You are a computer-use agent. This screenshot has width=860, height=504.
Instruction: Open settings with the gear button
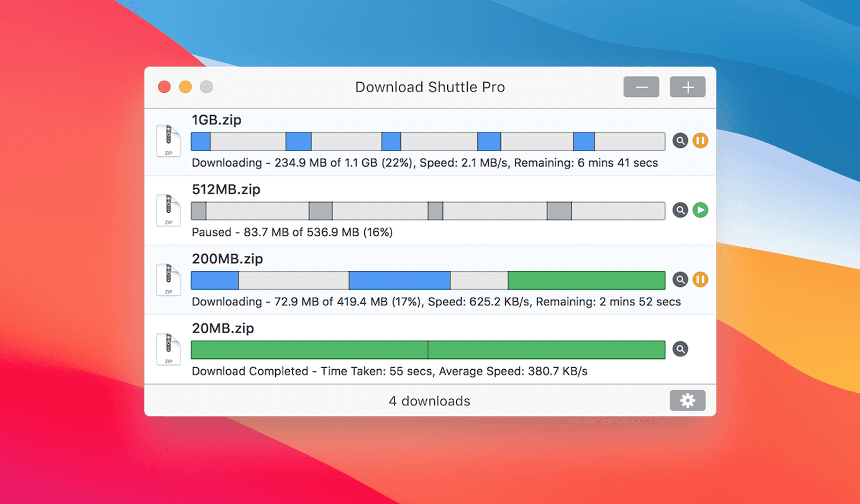tap(687, 400)
